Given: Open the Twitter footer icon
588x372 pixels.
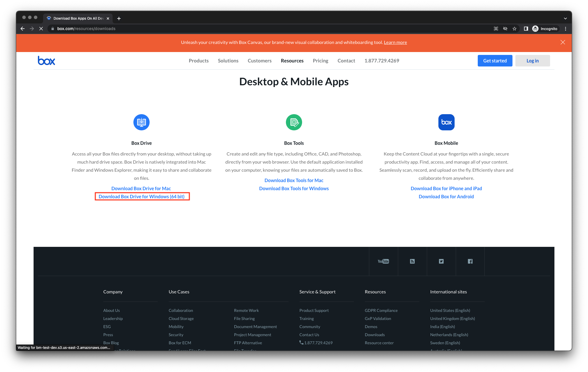Looking at the screenshot, I should 441,261.
